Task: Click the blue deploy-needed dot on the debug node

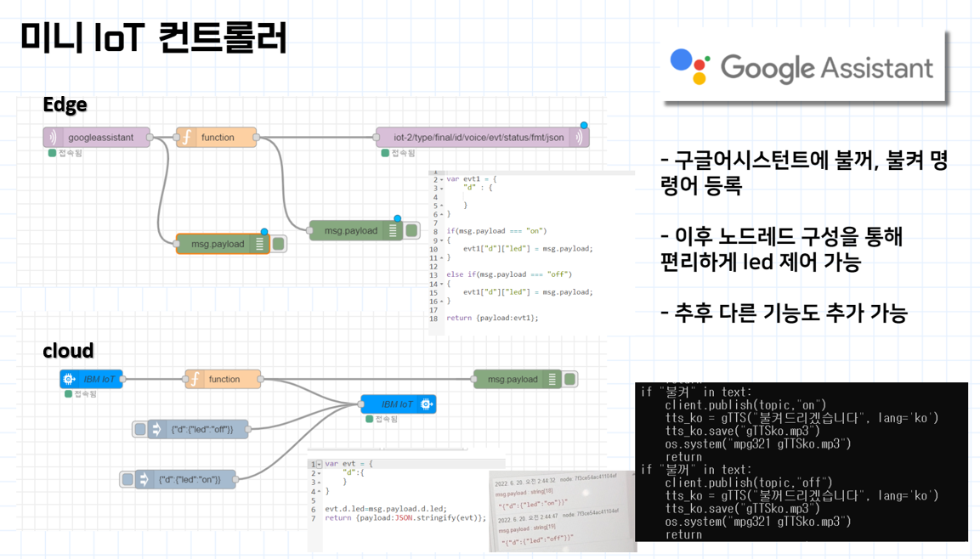Action: [264, 232]
